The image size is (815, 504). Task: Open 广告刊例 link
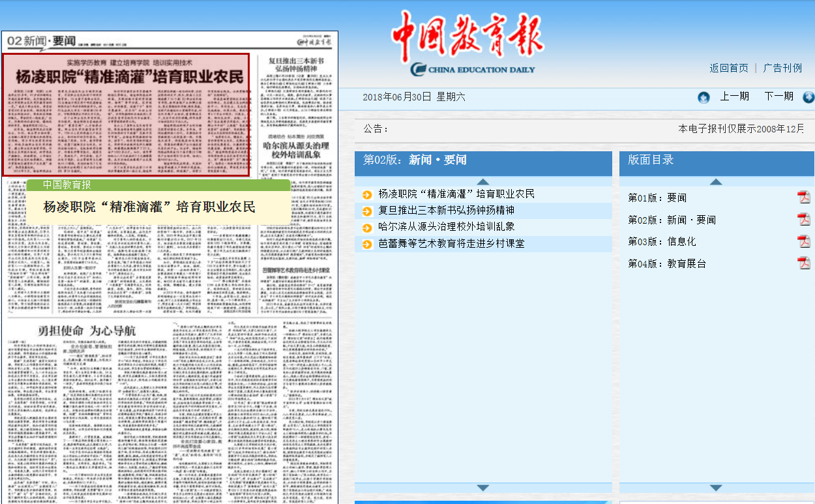782,68
